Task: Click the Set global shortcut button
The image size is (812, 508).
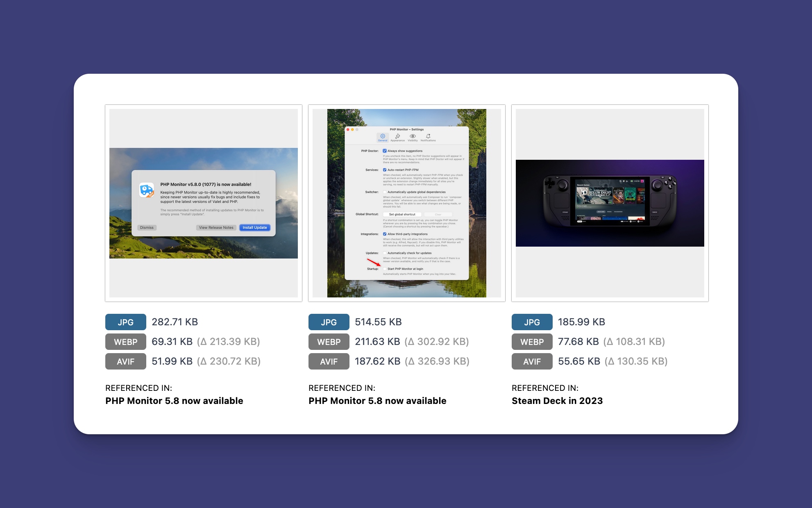Action: 402,214
